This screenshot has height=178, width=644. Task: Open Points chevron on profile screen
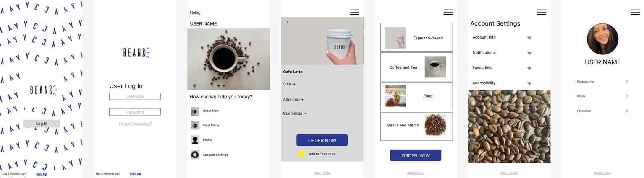627,96
